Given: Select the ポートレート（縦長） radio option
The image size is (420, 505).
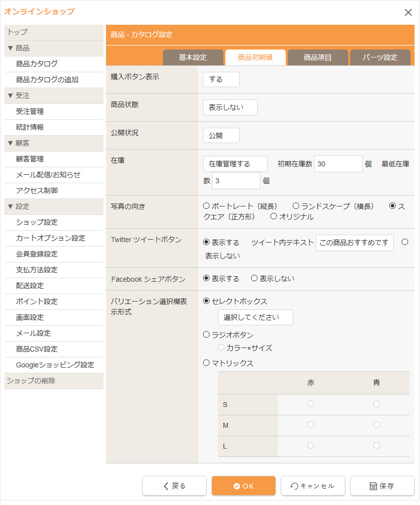Looking at the screenshot, I should click(207, 206).
